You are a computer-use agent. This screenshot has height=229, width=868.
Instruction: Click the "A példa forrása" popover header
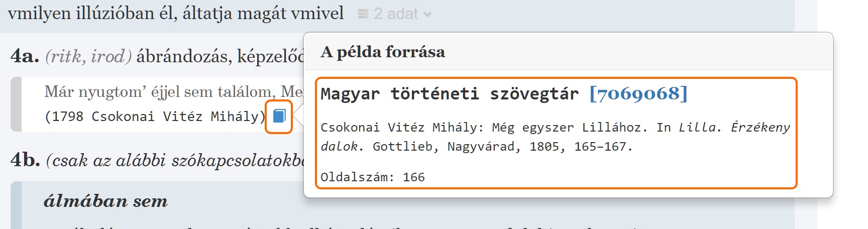pyautogui.click(x=383, y=52)
